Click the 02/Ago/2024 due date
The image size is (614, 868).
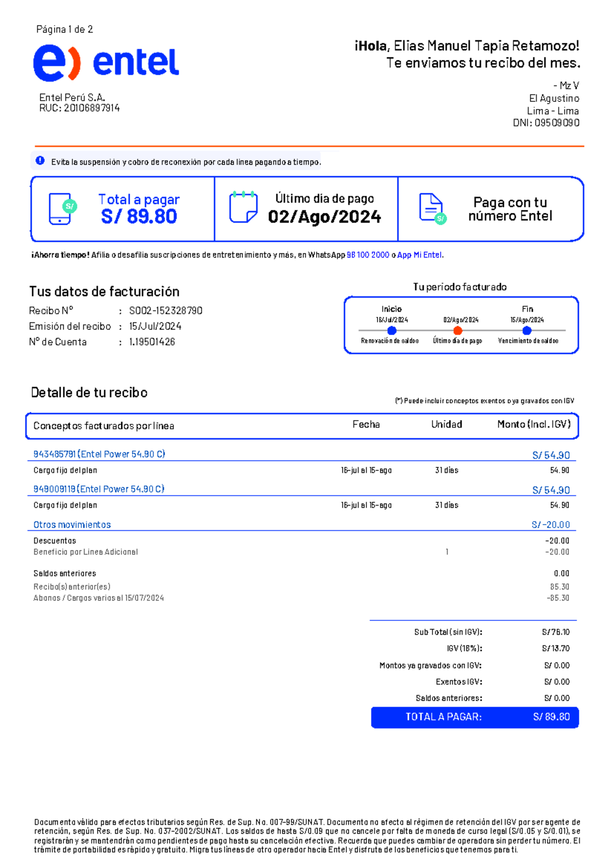[324, 217]
